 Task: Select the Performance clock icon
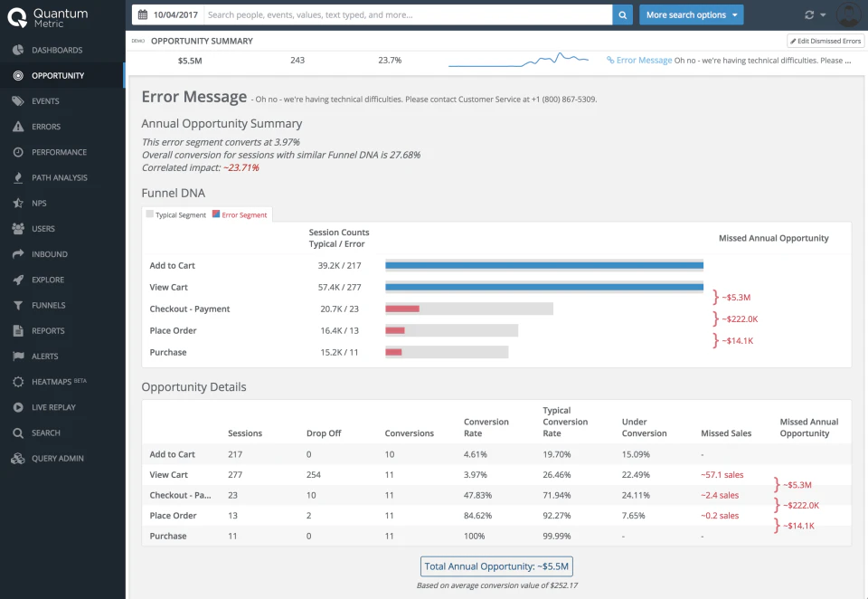coord(18,152)
